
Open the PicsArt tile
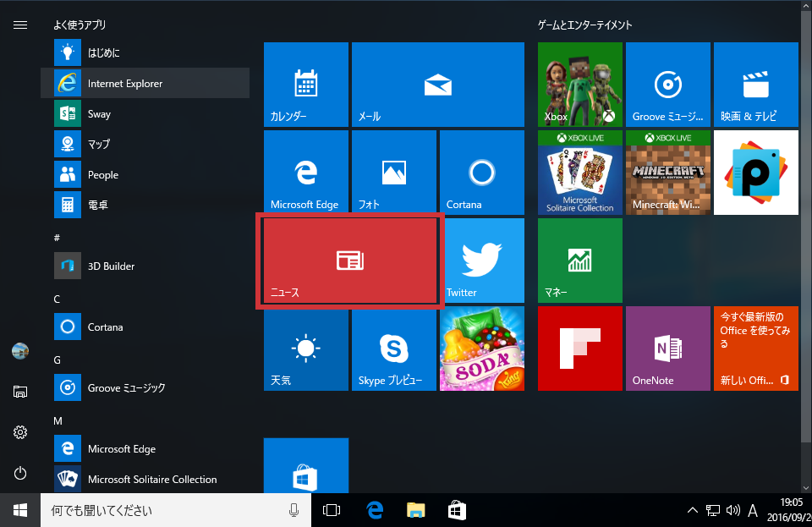click(x=756, y=173)
